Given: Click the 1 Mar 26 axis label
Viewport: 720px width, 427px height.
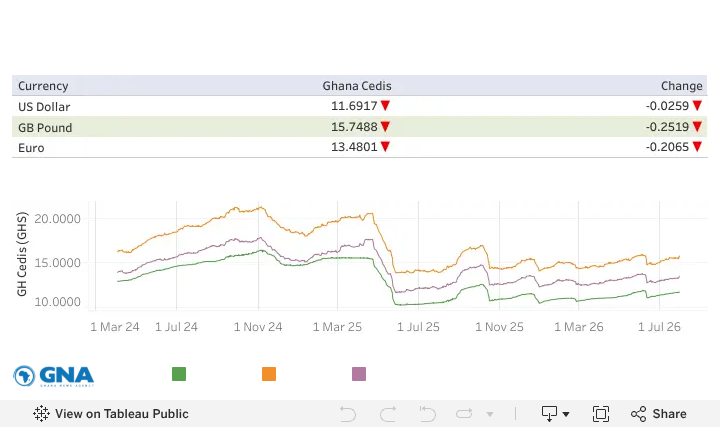Looking at the screenshot, I should [x=579, y=327].
